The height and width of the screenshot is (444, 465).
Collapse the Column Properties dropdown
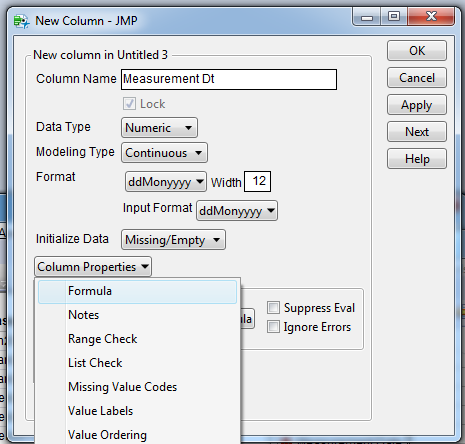(93, 267)
